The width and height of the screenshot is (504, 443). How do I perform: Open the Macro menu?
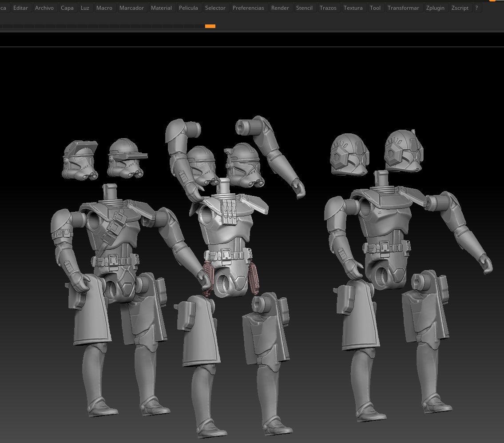(x=104, y=8)
